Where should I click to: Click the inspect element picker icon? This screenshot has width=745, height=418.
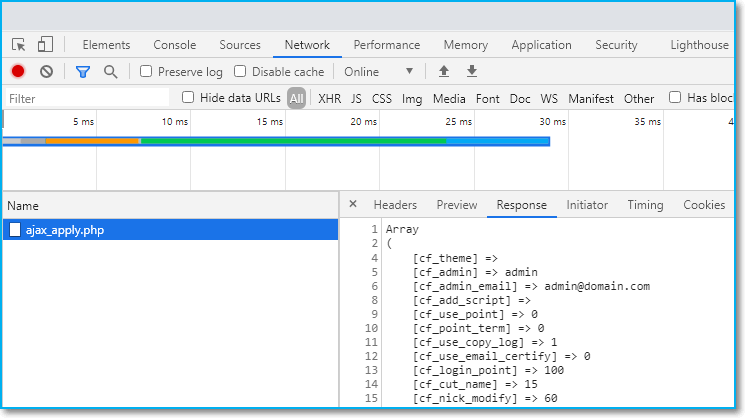[x=19, y=45]
